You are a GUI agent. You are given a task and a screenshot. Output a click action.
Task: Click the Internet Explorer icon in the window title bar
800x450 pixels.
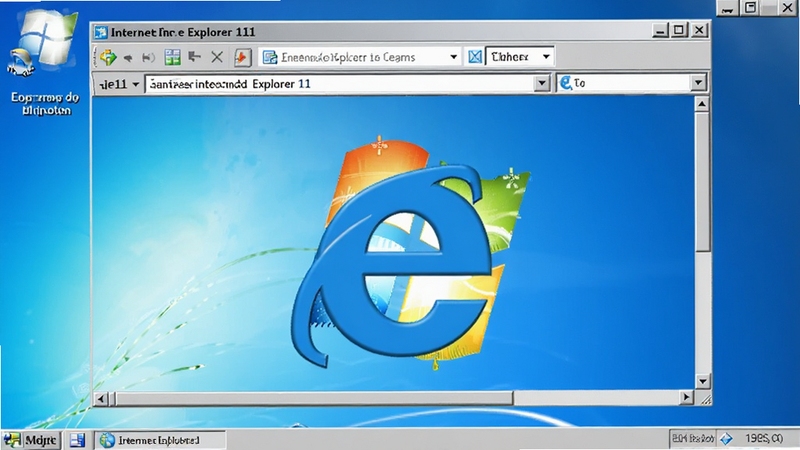(x=101, y=32)
